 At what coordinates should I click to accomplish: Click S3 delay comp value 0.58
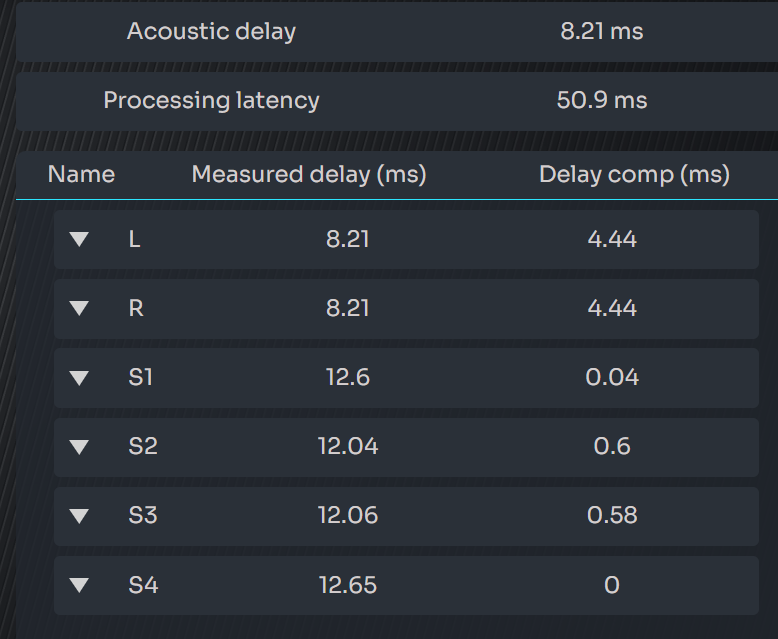pos(612,516)
